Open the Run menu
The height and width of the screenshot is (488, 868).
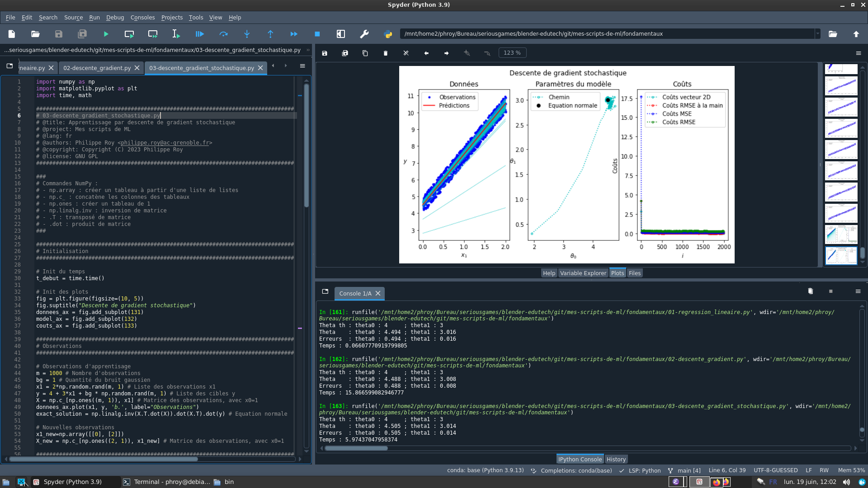[94, 17]
